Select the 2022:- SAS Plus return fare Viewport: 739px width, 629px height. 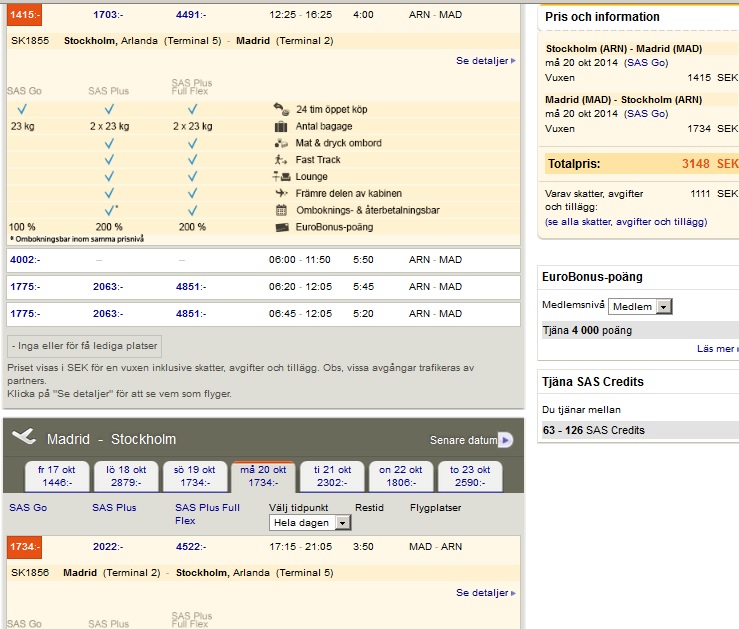pyautogui.click(x=107, y=547)
